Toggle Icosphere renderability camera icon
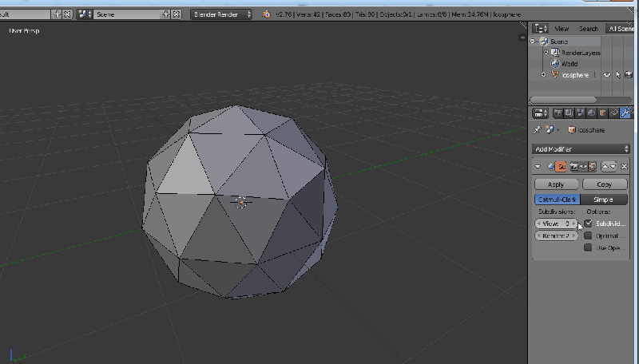This screenshot has height=364, width=639. 629,75
